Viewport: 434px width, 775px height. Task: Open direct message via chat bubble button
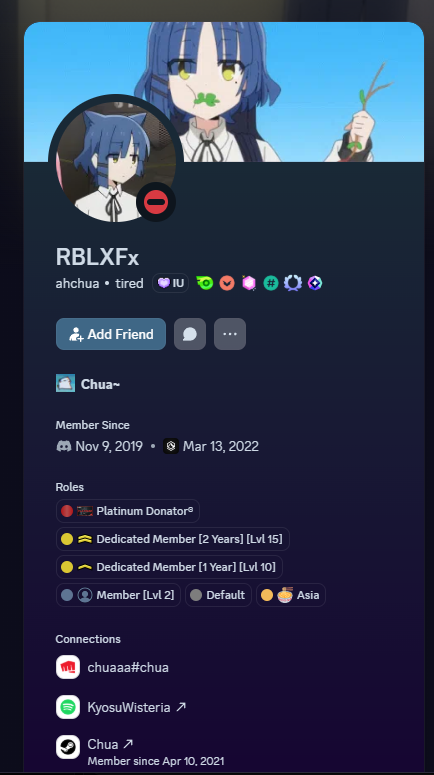click(x=190, y=334)
